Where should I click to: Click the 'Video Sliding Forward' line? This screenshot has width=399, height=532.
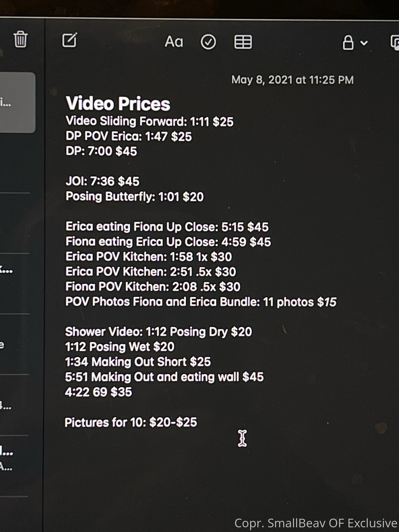(x=149, y=122)
